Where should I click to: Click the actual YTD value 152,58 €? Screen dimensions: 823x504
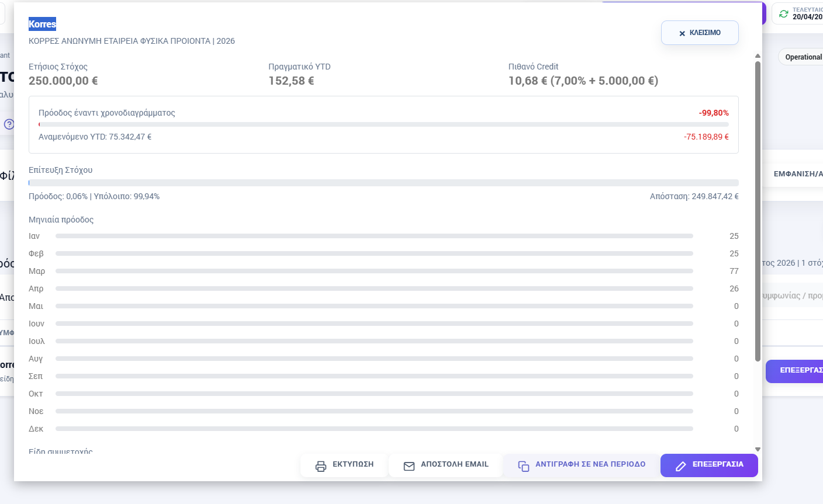(x=291, y=81)
